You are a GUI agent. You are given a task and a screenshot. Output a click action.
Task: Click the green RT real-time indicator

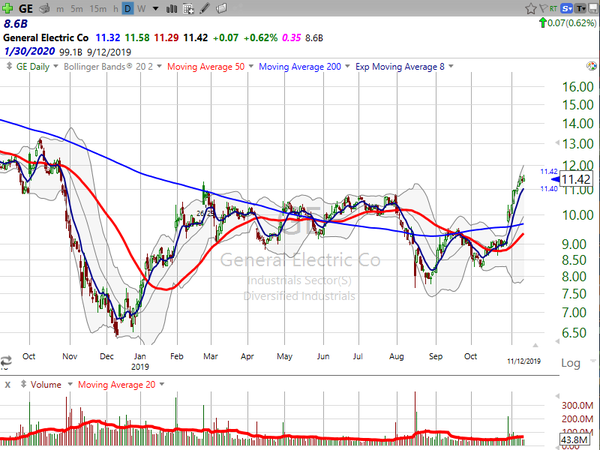(x=553, y=8)
